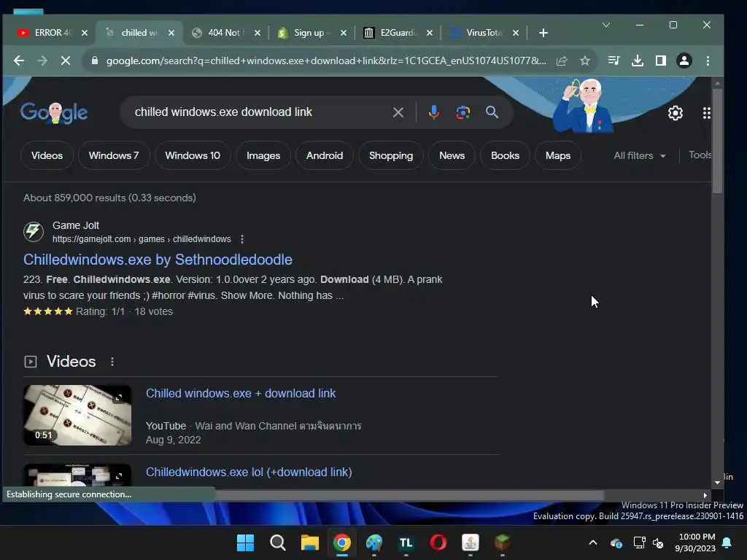This screenshot has width=747, height=560.
Task: Close the Sign up tab
Action: point(344,33)
